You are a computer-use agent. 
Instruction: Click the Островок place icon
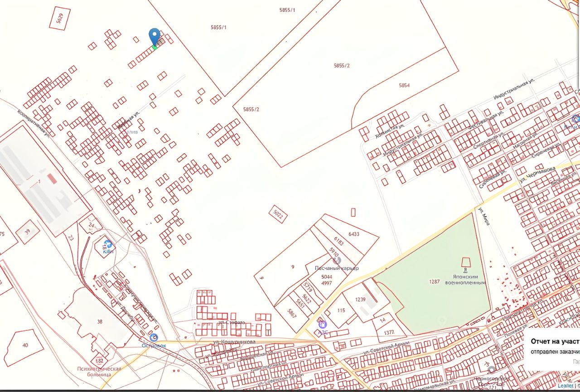(x=154, y=338)
